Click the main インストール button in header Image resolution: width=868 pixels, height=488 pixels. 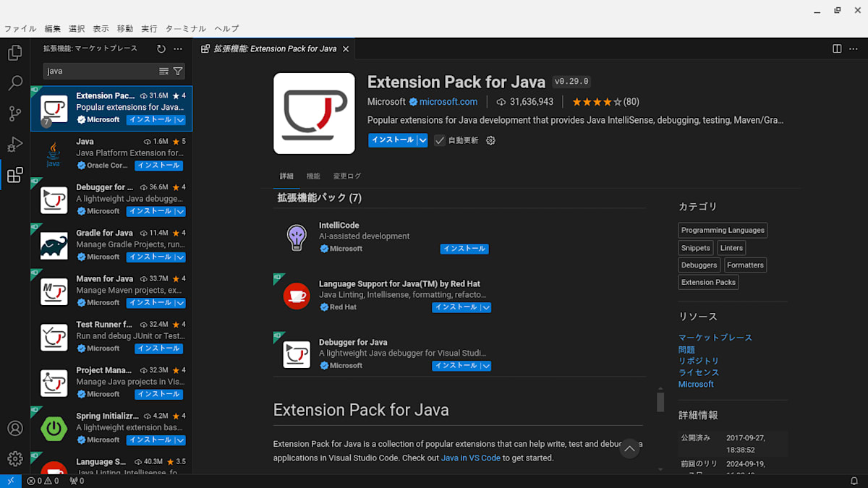point(393,140)
